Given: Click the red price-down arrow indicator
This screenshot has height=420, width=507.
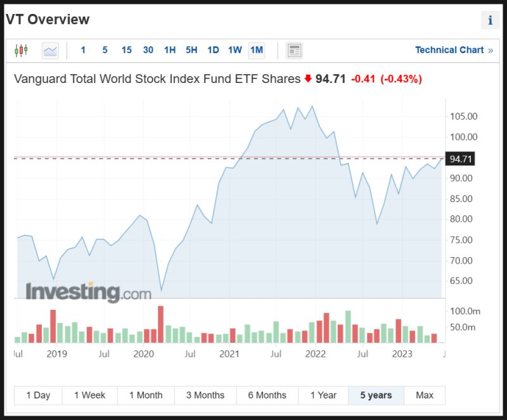Looking at the screenshot, I should click(308, 79).
